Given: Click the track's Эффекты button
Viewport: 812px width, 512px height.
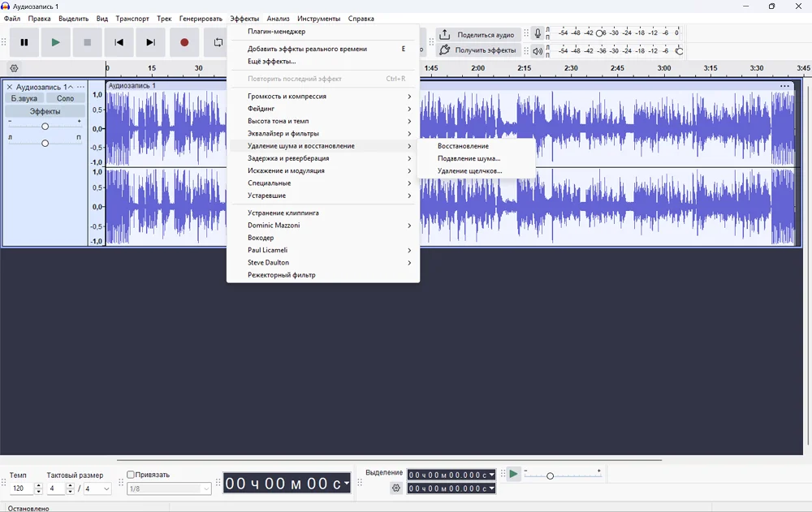Looking at the screenshot, I should (x=45, y=111).
